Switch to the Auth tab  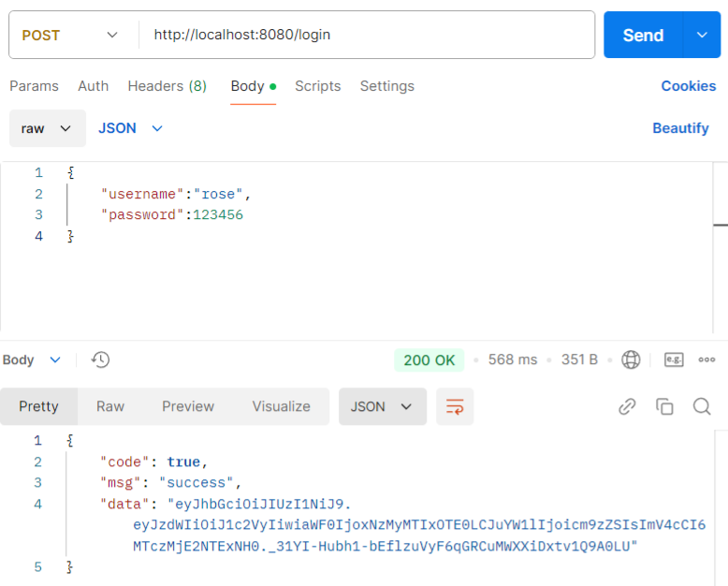click(93, 86)
